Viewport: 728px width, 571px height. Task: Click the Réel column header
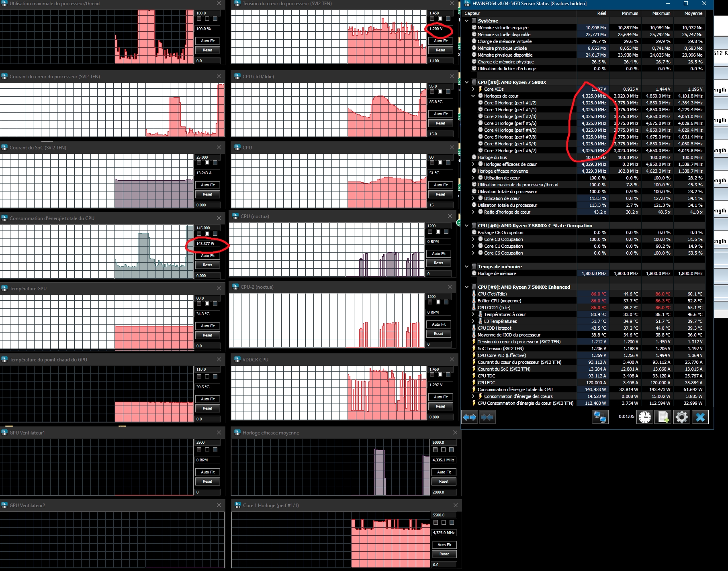click(x=593, y=13)
